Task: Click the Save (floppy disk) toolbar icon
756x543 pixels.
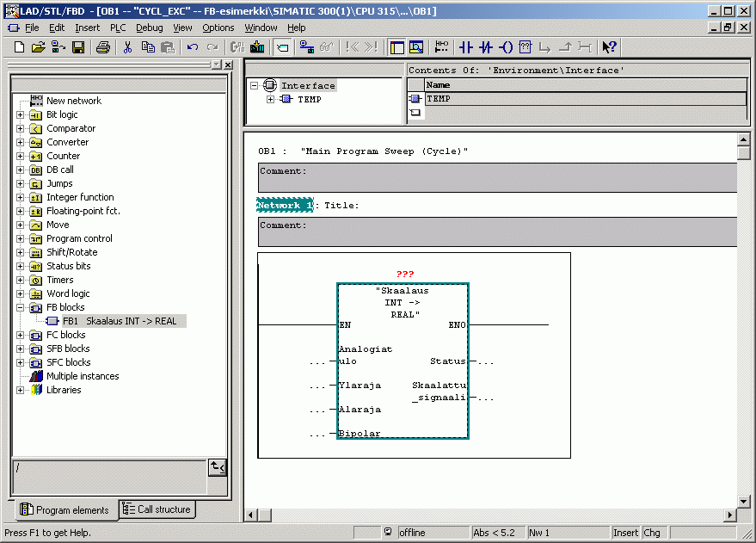Action: click(78, 47)
